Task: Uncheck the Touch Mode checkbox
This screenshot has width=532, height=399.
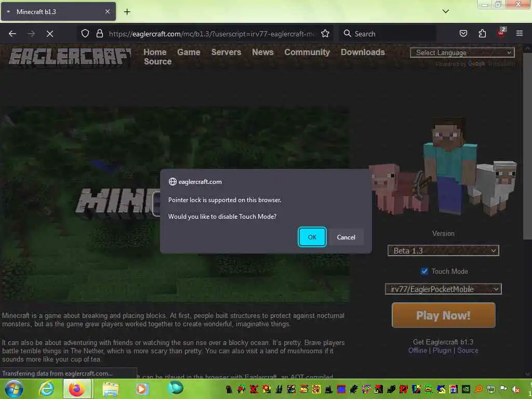Action: coord(424,271)
